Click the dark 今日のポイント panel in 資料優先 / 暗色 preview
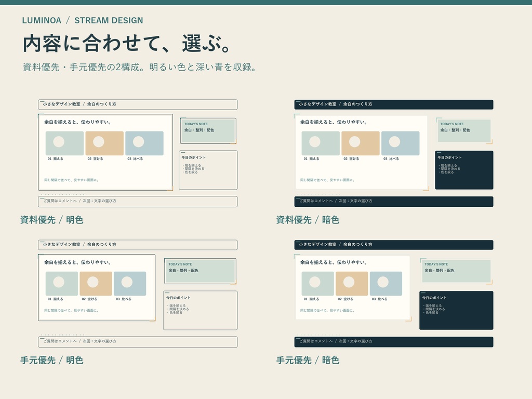The width and height of the screenshot is (532, 399). tap(464, 170)
